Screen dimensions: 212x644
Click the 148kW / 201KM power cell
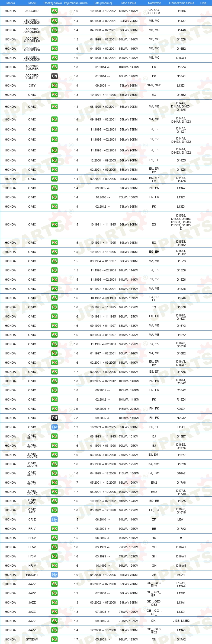(x=129, y=409)
